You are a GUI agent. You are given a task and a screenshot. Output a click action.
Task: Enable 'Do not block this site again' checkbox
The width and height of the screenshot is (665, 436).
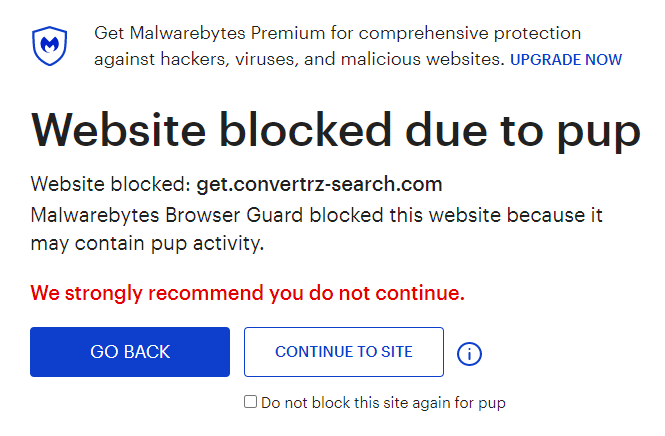(x=251, y=402)
